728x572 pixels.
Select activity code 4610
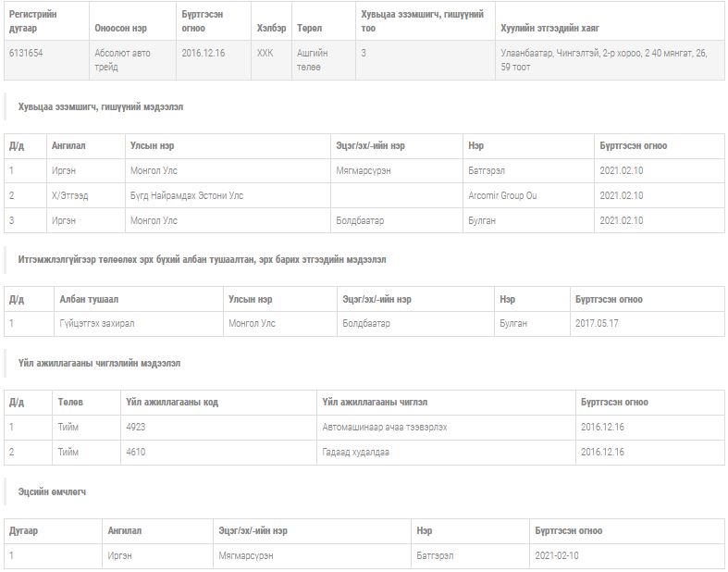(136, 453)
